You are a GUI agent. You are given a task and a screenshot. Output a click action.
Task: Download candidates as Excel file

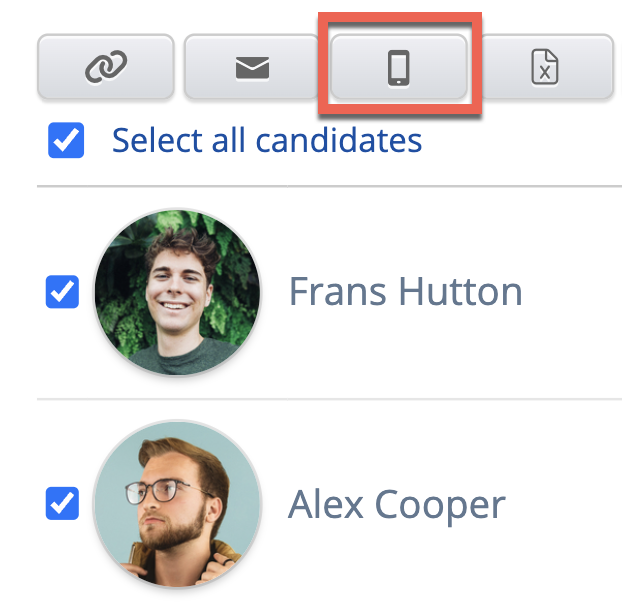(x=545, y=67)
